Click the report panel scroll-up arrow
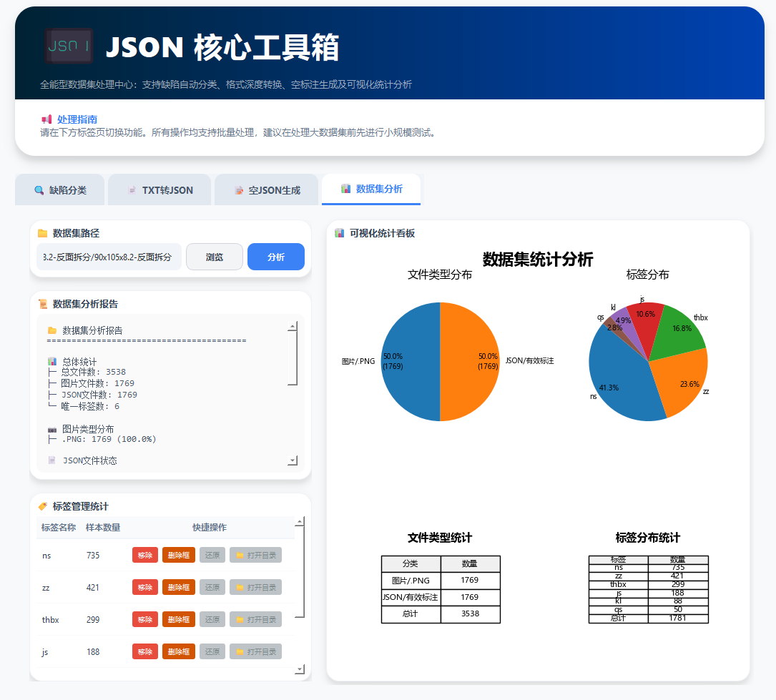The image size is (776, 700). 293,326
